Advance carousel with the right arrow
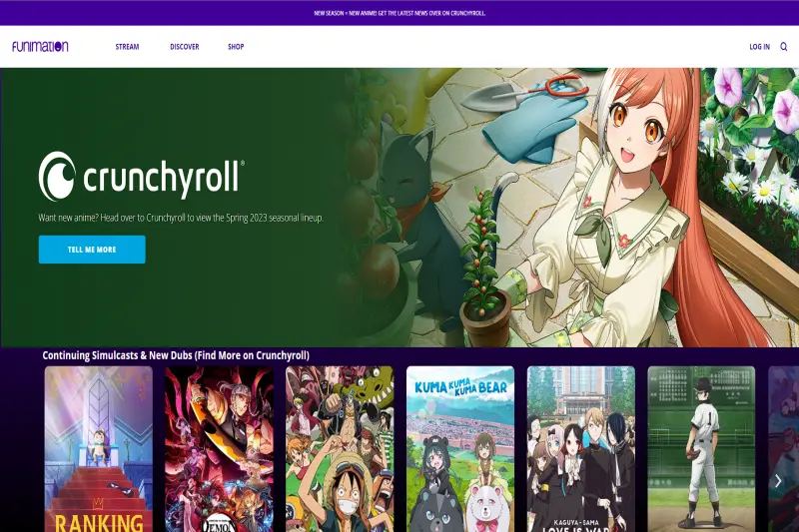Screen dimensions: 799x532 tap(778, 480)
